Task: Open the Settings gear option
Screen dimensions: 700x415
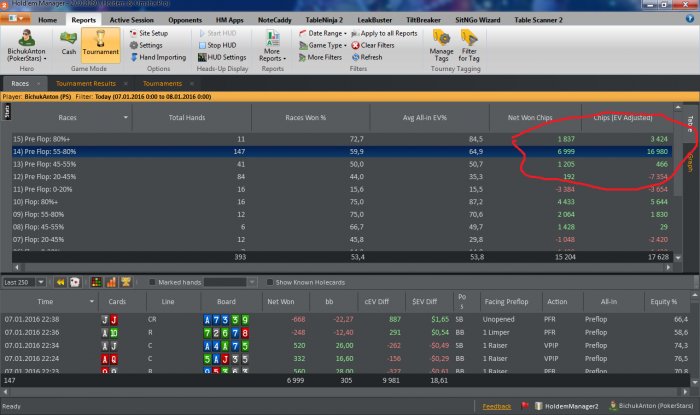Action: [x=146, y=45]
